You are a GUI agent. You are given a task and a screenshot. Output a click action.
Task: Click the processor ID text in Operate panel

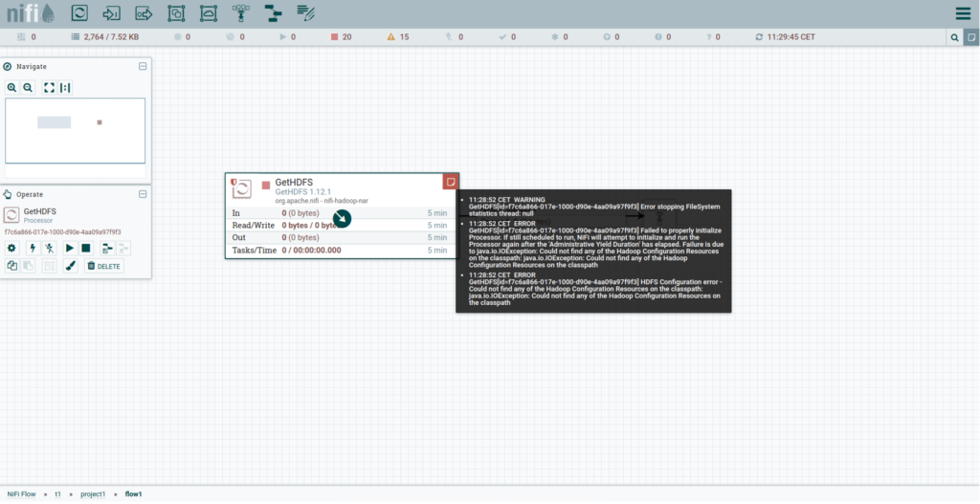click(x=62, y=231)
